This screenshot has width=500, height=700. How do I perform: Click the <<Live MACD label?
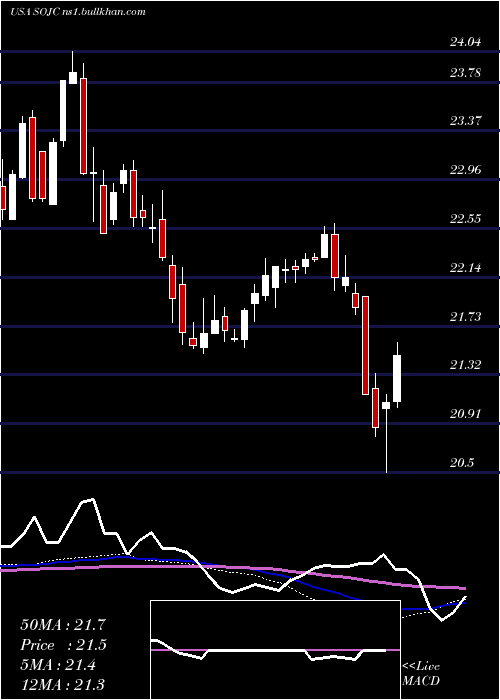click(421, 673)
